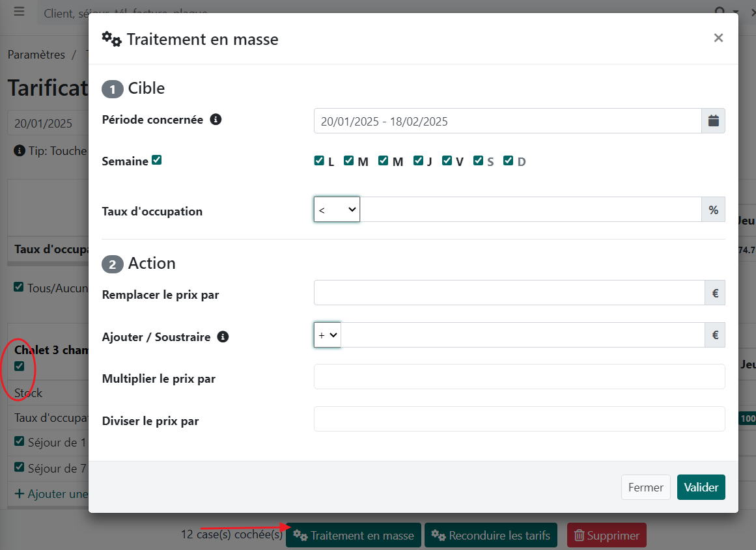
Task: Click the search magnifier icon in top bar
Action: coord(720,12)
